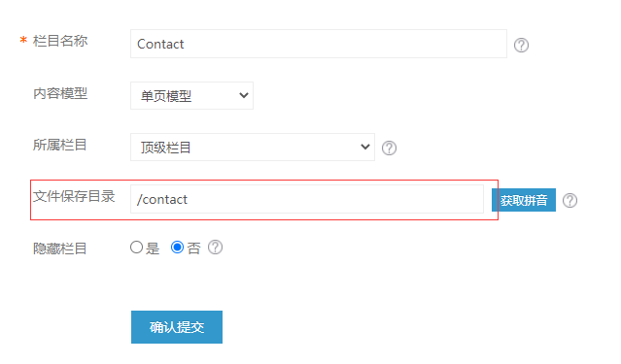
Task: Click the /contact directory input field
Action: pyautogui.click(x=307, y=199)
